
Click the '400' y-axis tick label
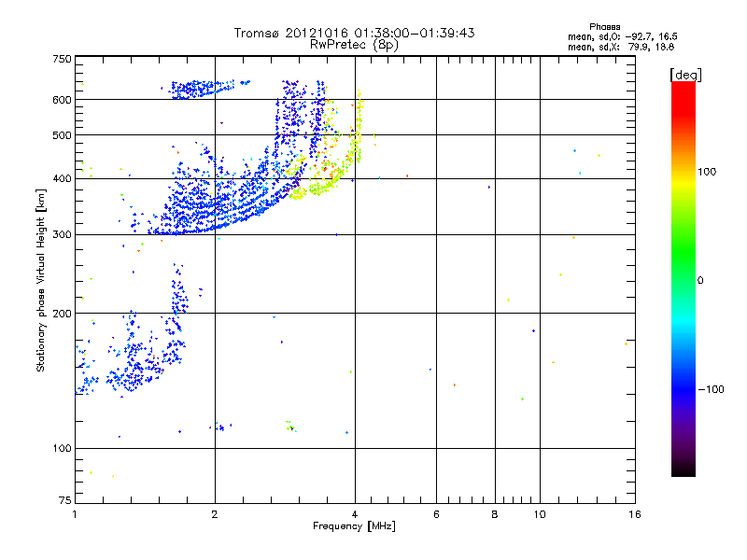click(62, 178)
